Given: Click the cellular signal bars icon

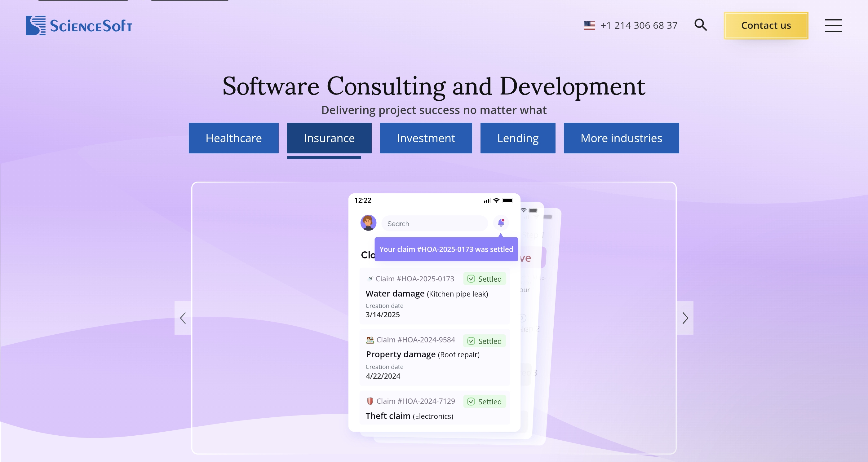Looking at the screenshot, I should pos(487,201).
